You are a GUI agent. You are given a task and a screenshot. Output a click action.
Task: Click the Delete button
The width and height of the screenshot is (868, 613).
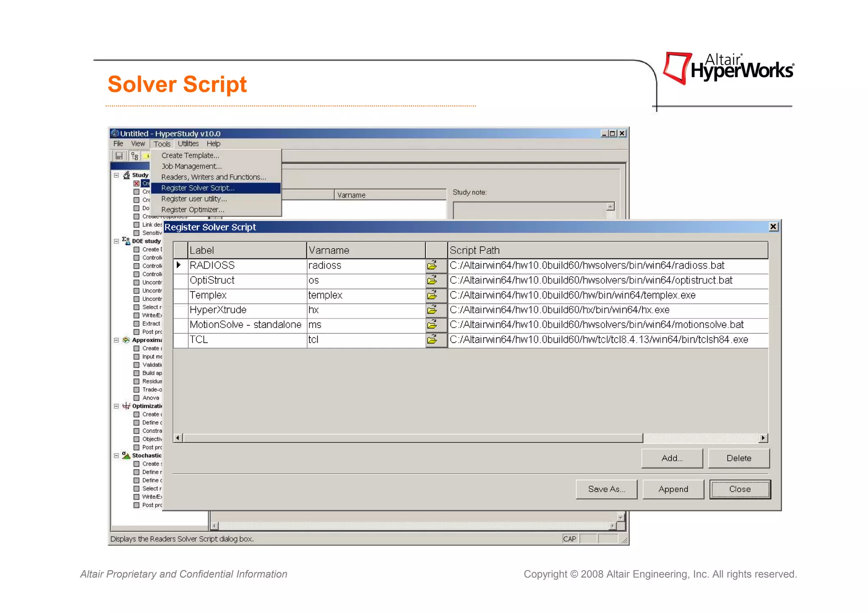(739, 458)
